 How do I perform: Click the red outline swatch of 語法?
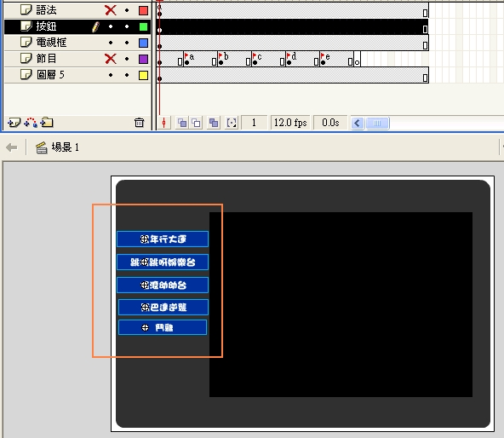coord(143,10)
